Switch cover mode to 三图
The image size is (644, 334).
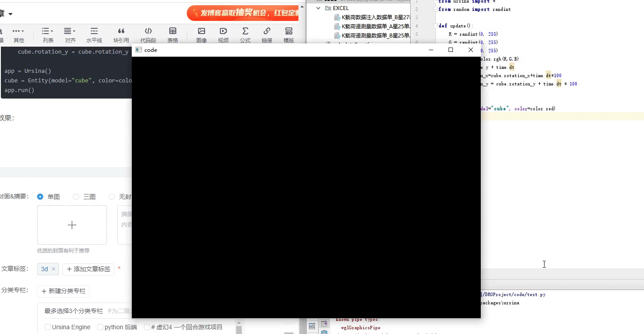pyautogui.click(x=75, y=197)
